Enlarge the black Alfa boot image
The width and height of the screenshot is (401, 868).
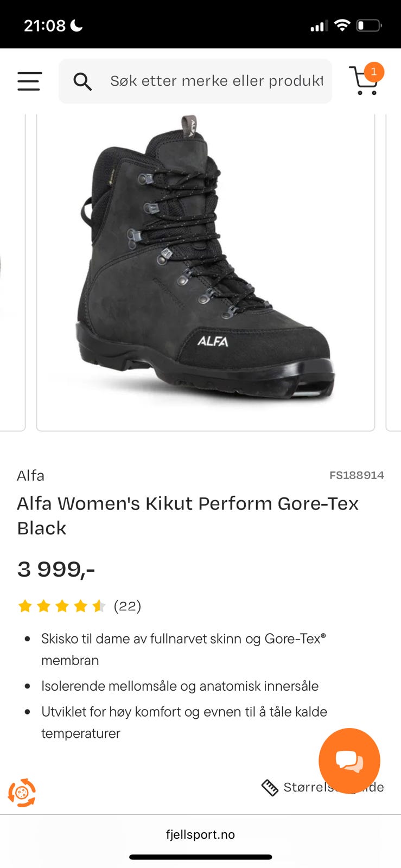point(206,266)
